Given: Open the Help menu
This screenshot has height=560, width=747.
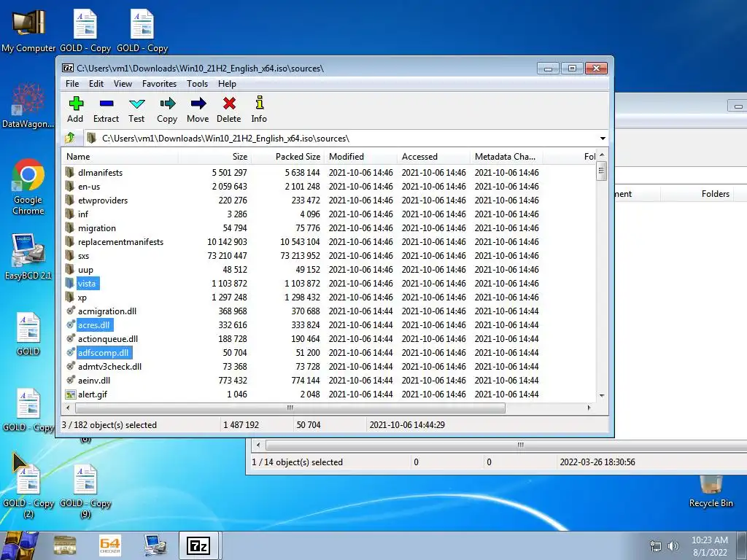Looking at the screenshot, I should [228, 83].
